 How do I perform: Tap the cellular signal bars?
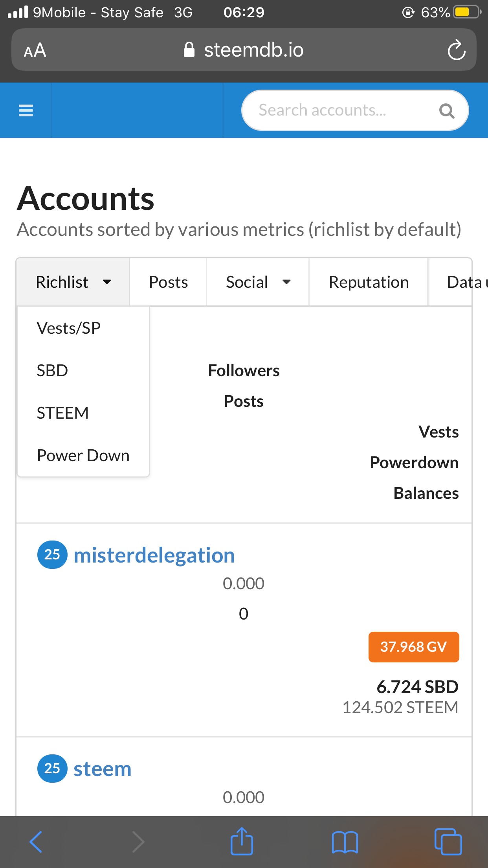pyautogui.click(x=18, y=12)
